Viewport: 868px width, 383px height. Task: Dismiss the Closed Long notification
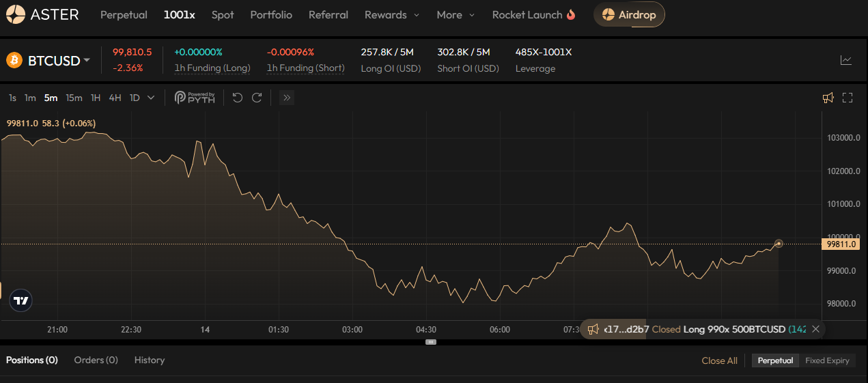815,329
